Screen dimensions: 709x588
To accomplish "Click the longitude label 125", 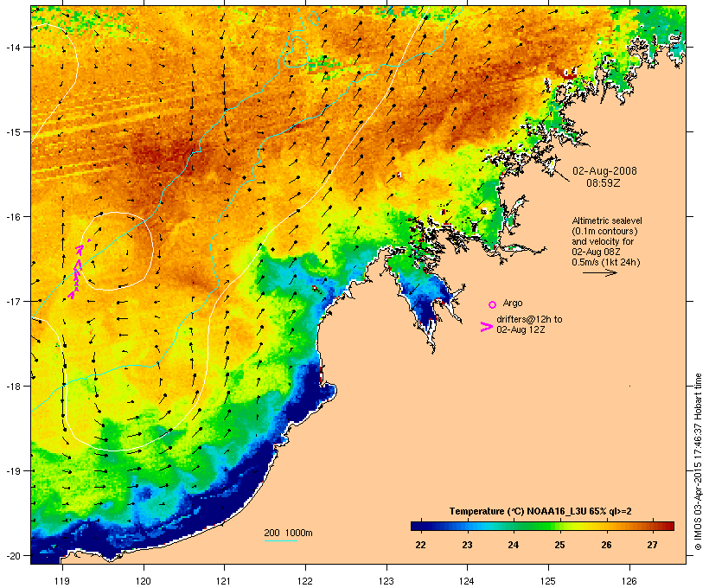I will (548, 581).
